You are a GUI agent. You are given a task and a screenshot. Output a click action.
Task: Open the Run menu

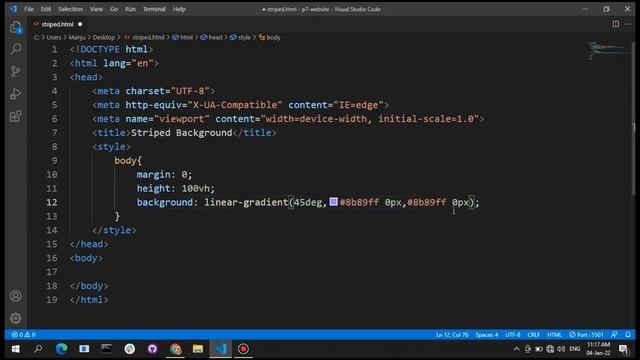(130, 9)
